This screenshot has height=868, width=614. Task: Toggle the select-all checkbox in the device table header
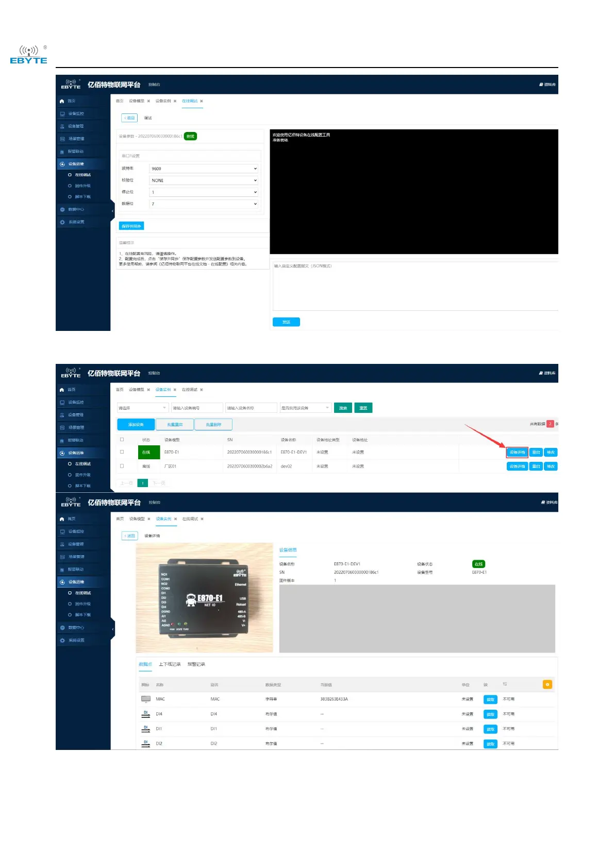click(x=122, y=440)
